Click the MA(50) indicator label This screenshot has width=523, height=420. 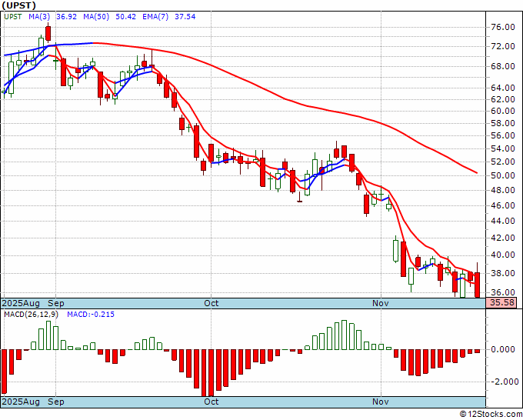coord(96,17)
